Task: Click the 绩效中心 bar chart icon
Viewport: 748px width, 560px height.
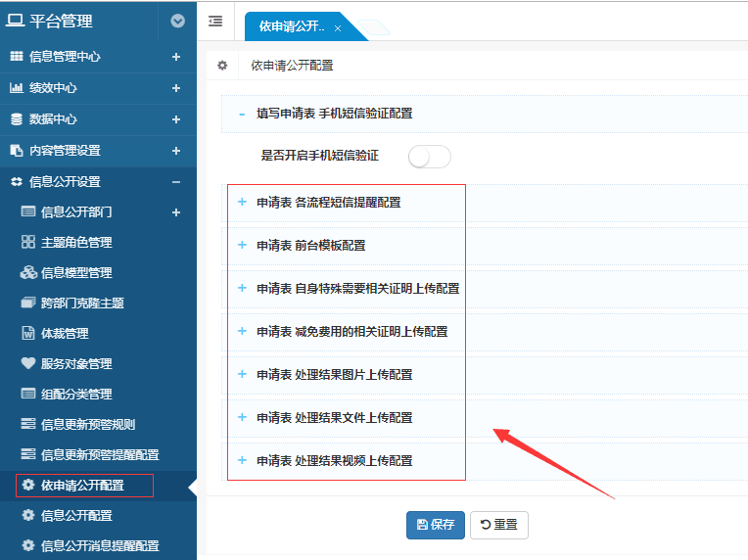Action: click(17, 88)
